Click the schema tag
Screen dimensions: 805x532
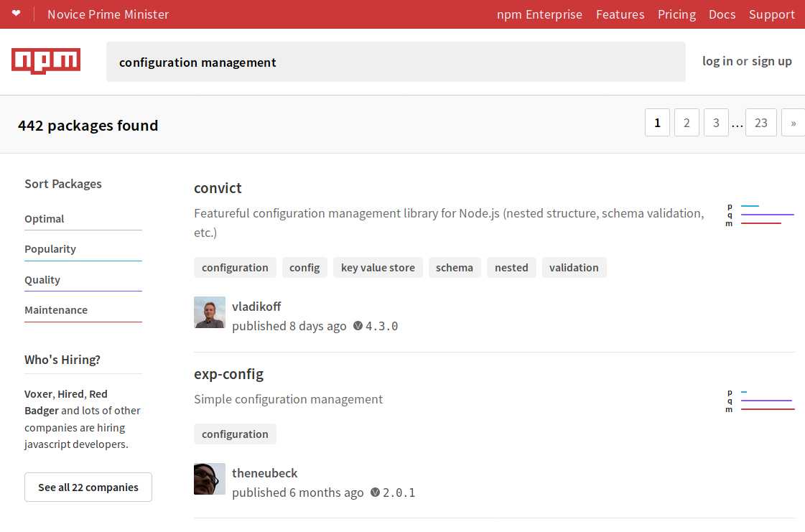[x=455, y=268]
